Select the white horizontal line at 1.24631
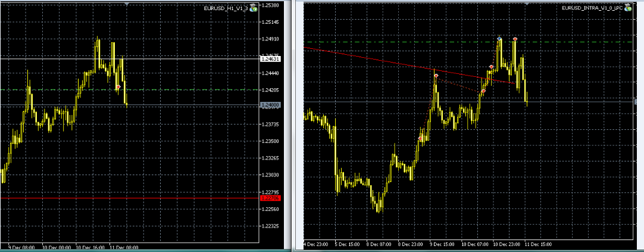 pyautogui.click(x=130, y=59)
